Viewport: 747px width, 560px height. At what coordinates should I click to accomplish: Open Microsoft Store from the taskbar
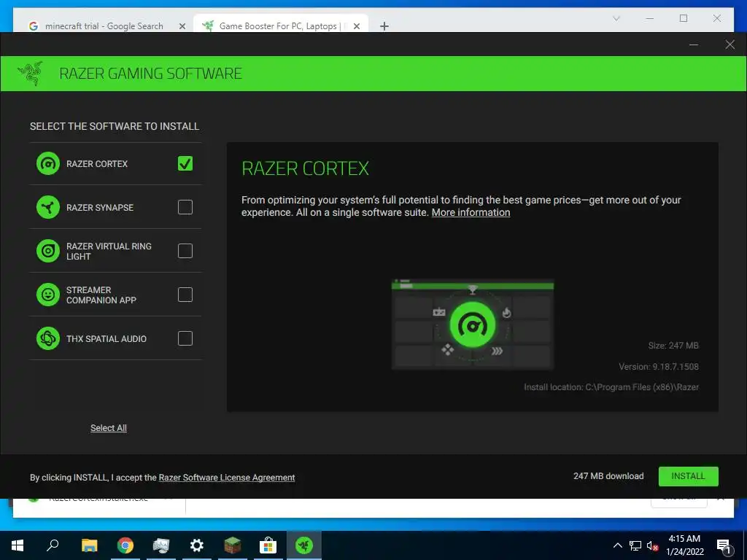(268, 545)
